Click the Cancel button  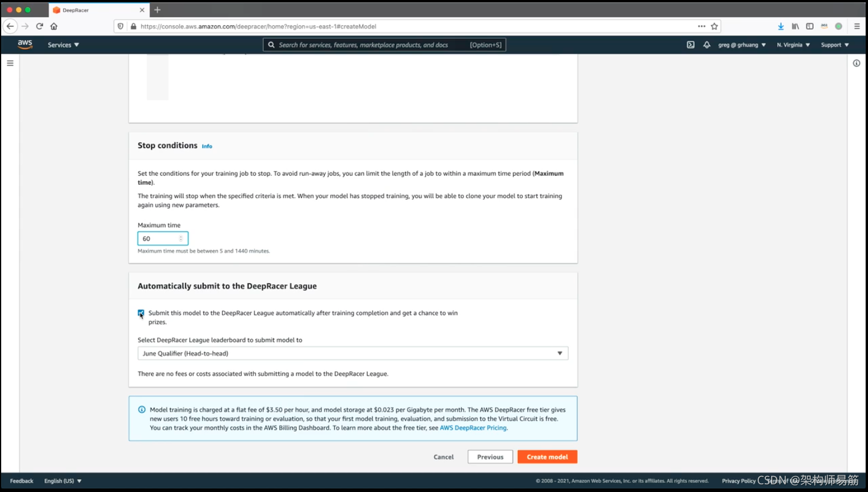pos(443,457)
